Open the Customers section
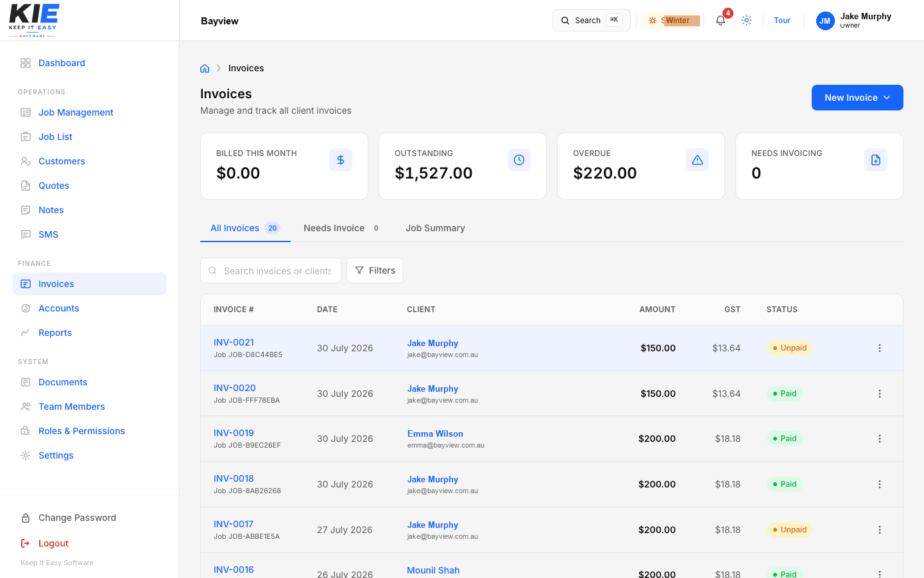924x578 pixels. [89, 161]
